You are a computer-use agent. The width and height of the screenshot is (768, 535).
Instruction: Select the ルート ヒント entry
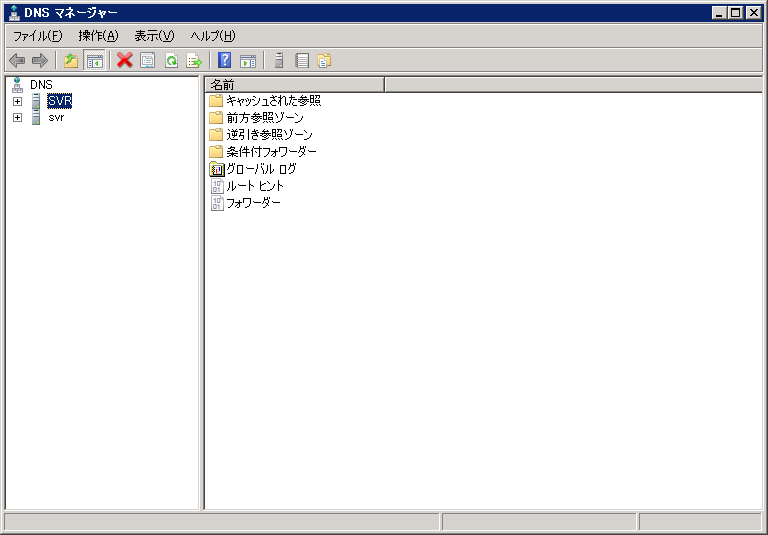point(255,186)
